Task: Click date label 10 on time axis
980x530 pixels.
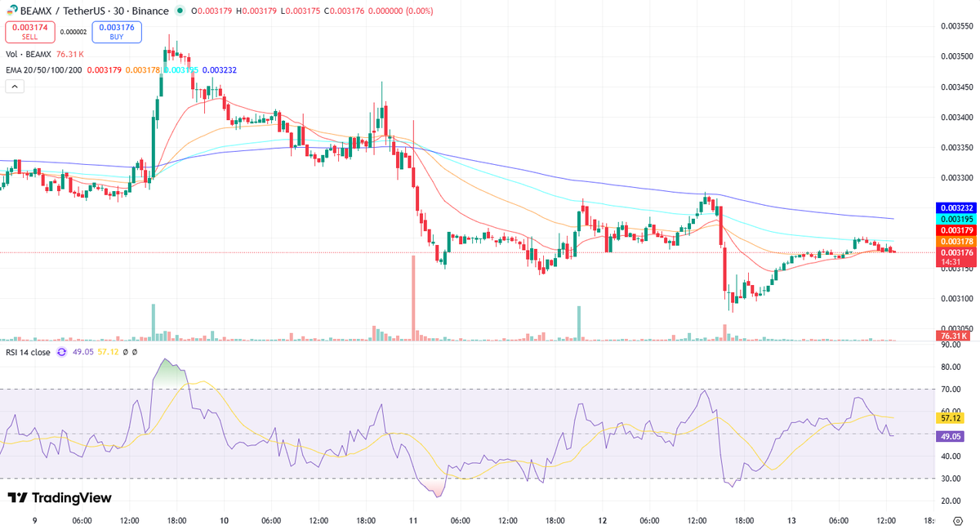Action: (224, 520)
